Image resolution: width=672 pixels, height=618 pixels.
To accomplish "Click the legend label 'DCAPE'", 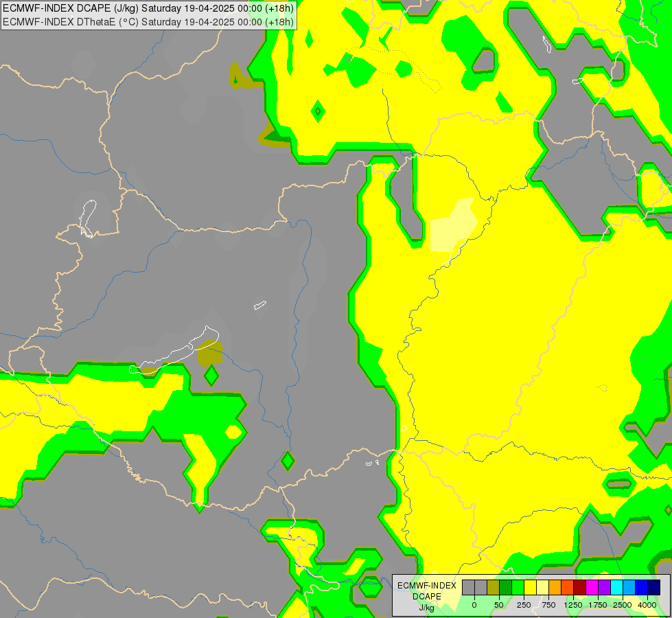I will (427, 597).
